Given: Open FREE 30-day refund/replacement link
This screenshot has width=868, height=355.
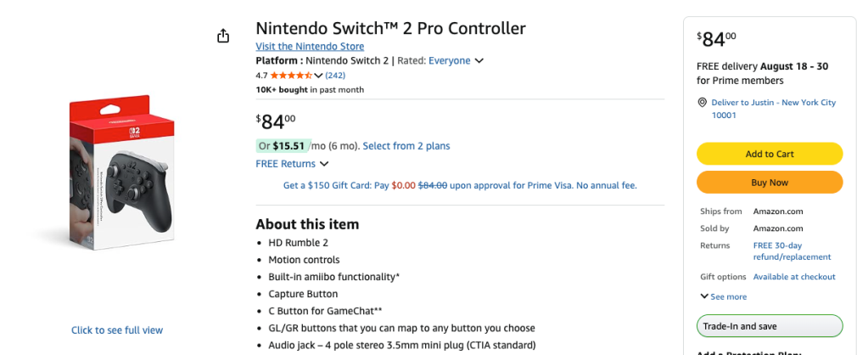Looking at the screenshot, I should (792, 251).
